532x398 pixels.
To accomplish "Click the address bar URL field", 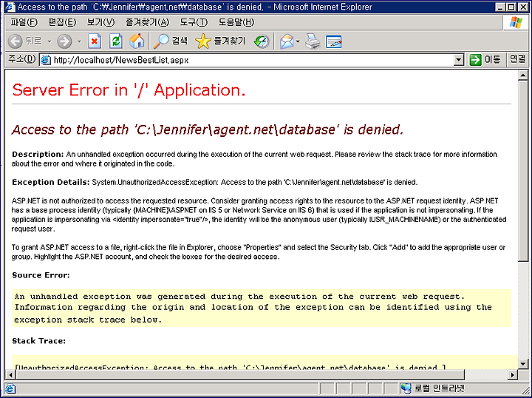I will (253, 60).
